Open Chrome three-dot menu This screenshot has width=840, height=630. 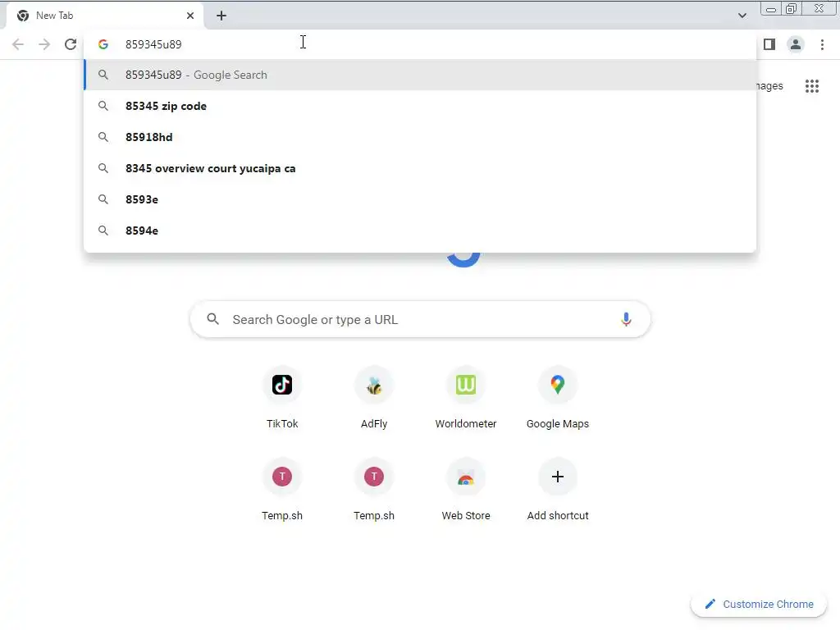click(x=822, y=44)
